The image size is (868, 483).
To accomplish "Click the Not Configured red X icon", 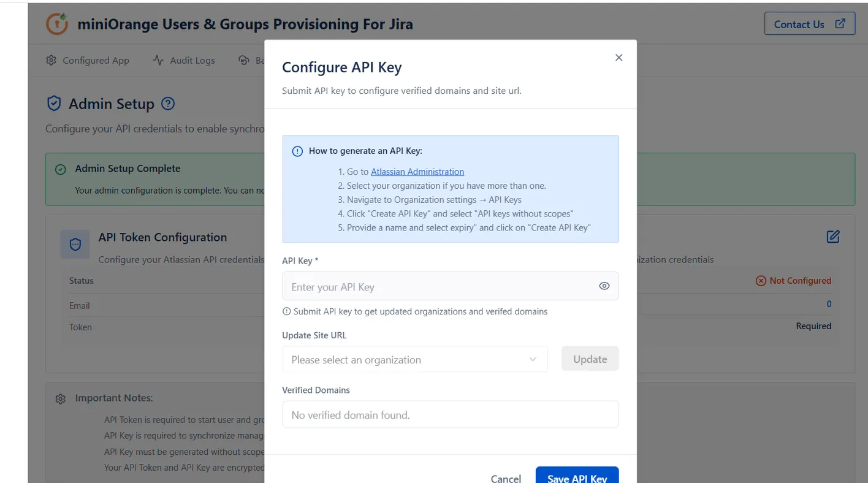I will [761, 281].
